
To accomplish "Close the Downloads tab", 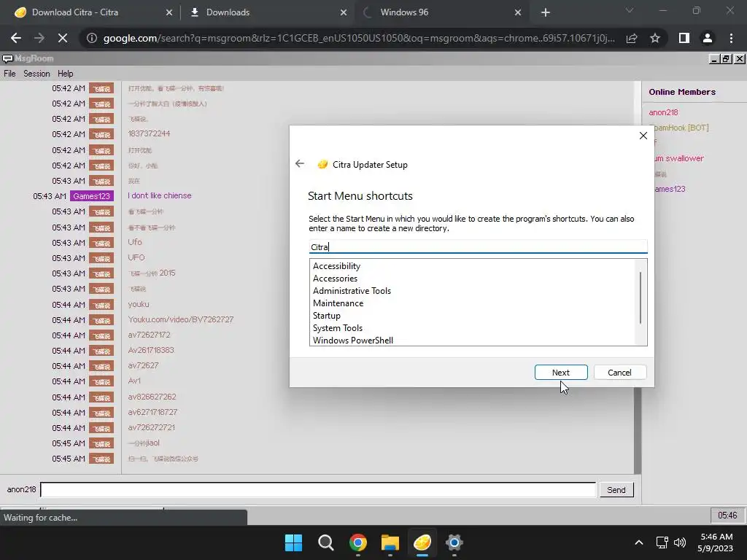I will click(344, 12).
